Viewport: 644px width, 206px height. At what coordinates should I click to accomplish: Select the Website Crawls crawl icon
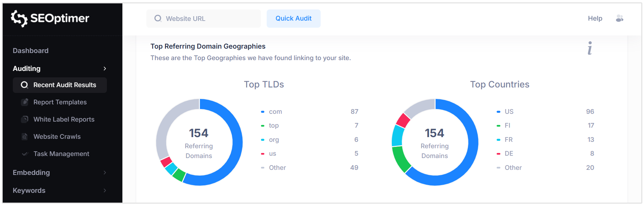[x=24, y=136]
